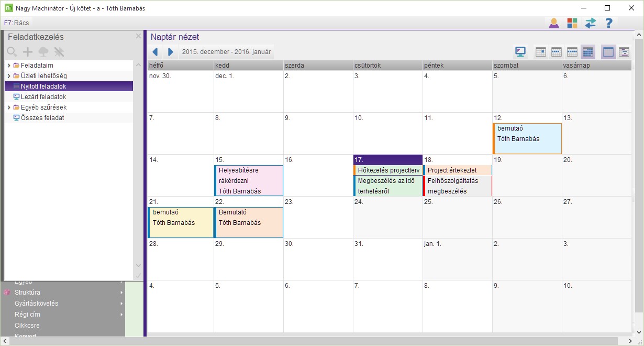Click the exchange arrows icon
This screenshot has width=644, height=346.
click(x=591, y=23)
